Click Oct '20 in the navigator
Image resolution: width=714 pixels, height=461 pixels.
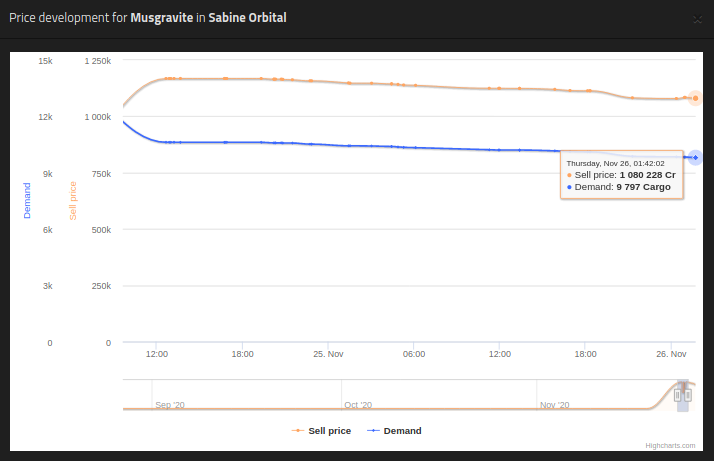[358, 405]
